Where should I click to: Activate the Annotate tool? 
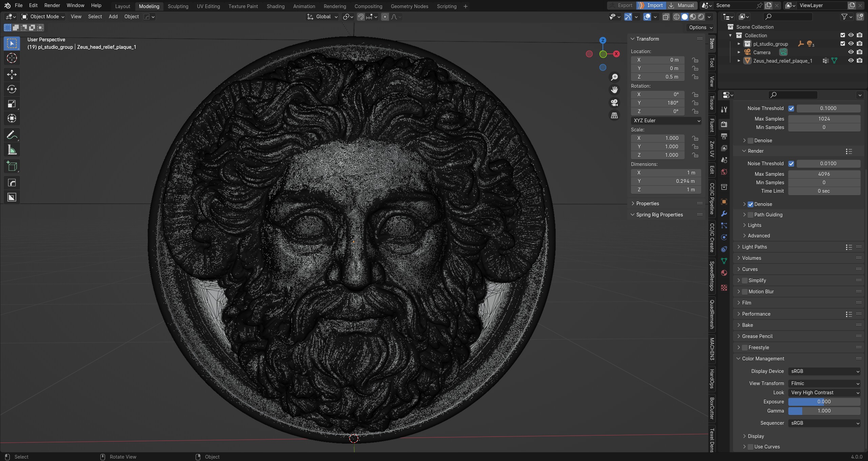(12, 135)
